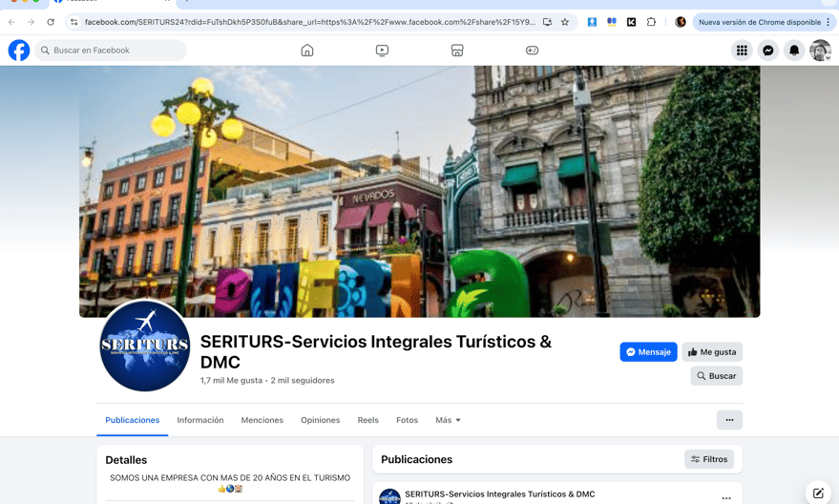
Task: Open the Facebook Watch video icon
Action: [382, 51]
